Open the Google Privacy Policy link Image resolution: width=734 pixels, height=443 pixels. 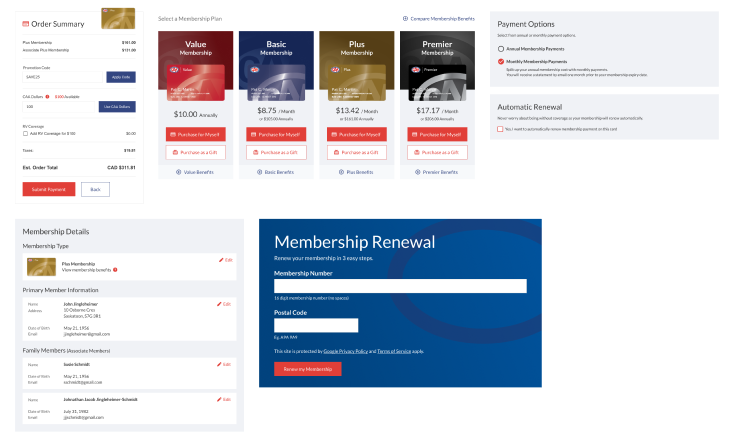(x=345, y=351)
